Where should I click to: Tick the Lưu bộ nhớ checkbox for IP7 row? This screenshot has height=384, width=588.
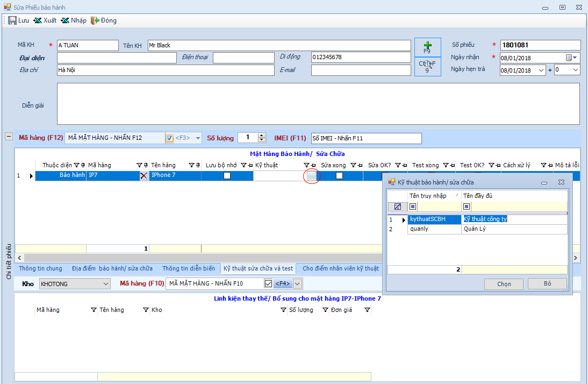pos(227,176)
